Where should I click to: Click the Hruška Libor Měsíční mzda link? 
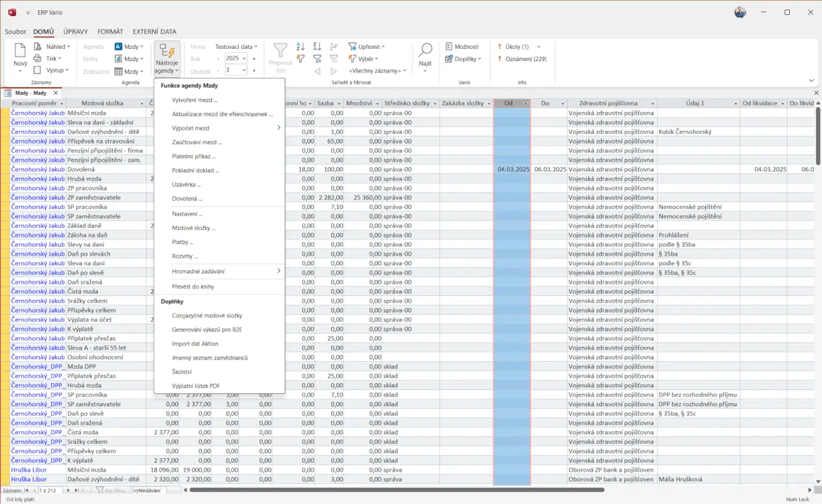pos(29,470)
